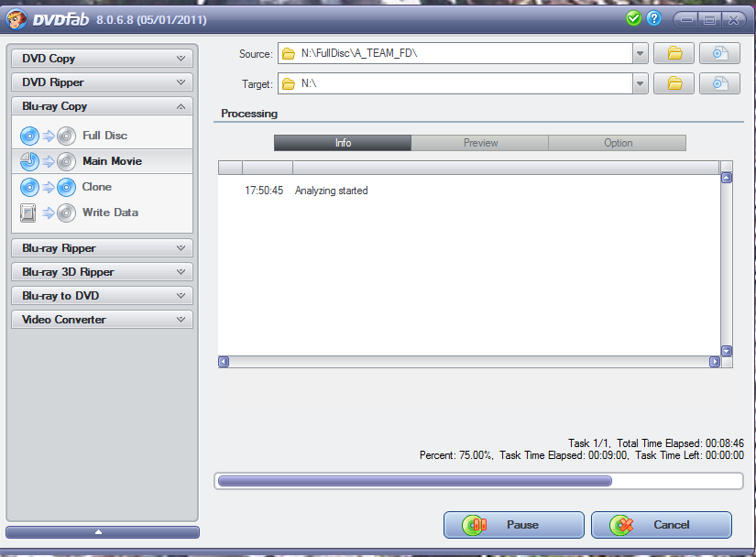Click the Source path input field

pyautogui.click(x=455, y=53)
